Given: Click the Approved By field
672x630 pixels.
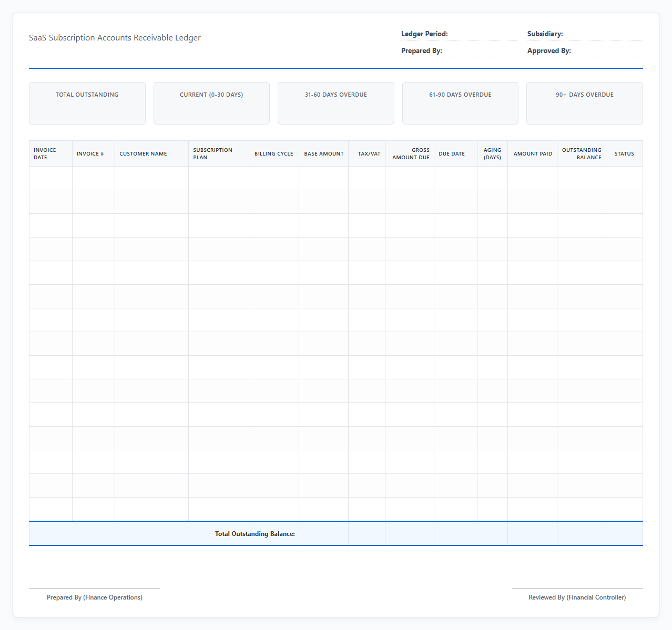Looking at the screenshot, I should (x=585, y=50).
